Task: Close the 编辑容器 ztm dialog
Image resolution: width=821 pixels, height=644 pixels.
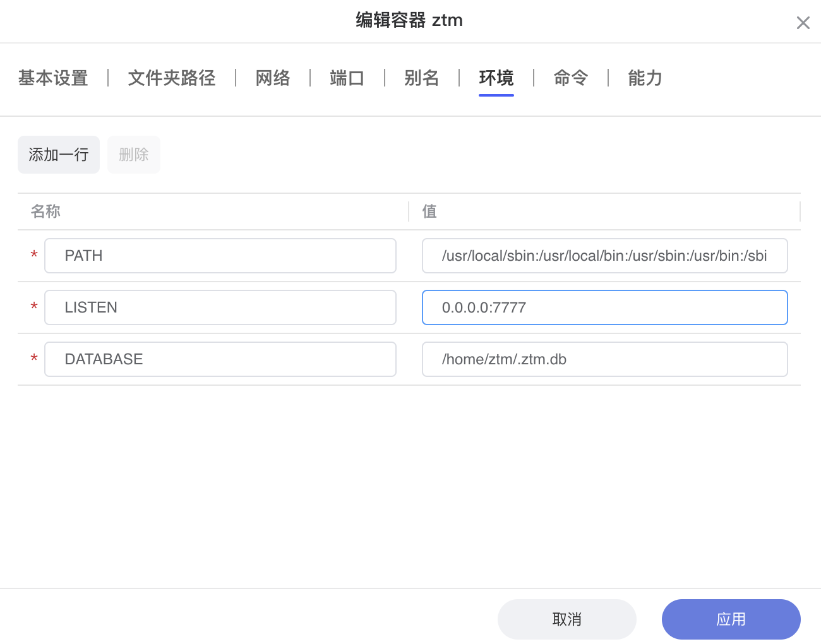Action: (x=803, y=22)
